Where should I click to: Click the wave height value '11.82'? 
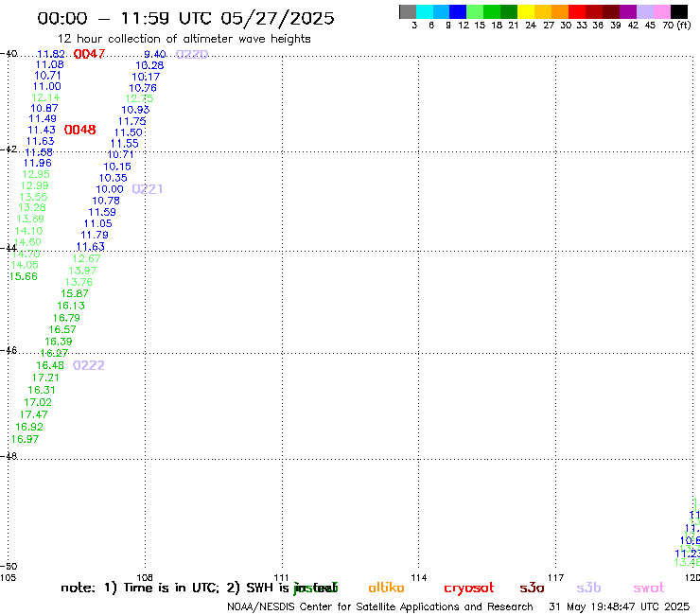[51, 54]
